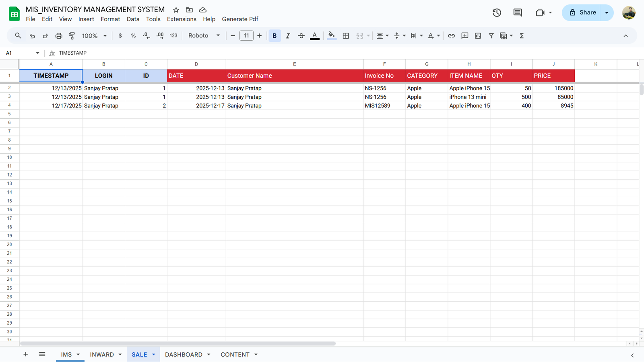Open the borders tool
644x362 pixels.
346,36
